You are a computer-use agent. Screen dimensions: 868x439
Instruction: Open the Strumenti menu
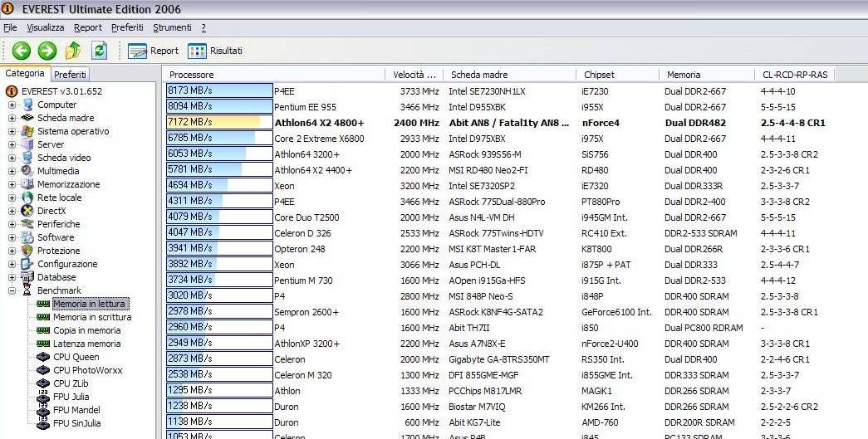click(x=171, y=27)
